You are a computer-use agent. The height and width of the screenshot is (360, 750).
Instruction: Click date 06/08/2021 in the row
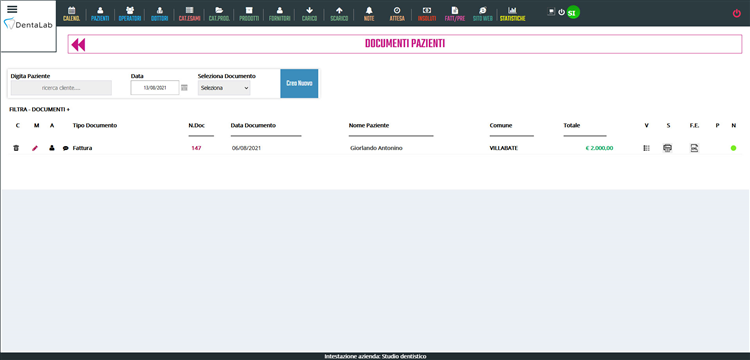click(x=246, y=148)
